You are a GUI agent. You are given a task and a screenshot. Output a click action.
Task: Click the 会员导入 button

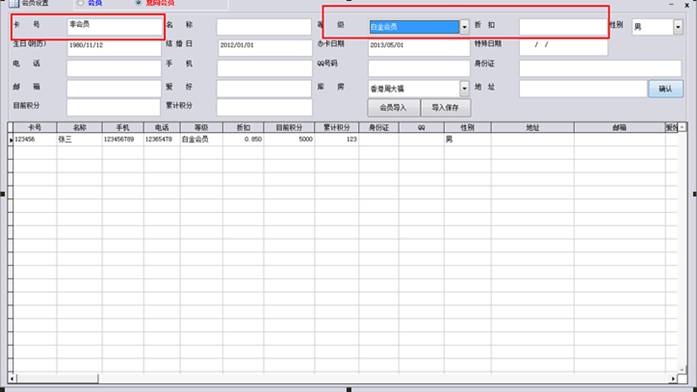point(393,107)
